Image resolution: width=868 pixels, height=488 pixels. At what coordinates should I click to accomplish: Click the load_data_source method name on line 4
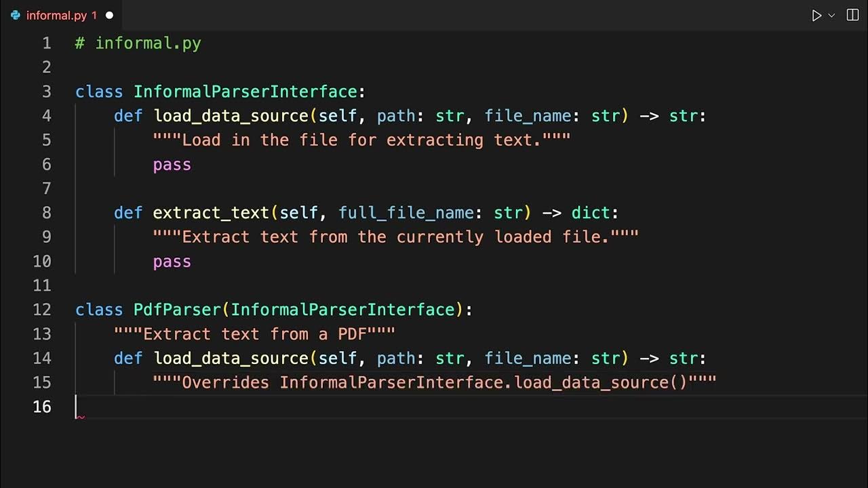pos(231,116)
